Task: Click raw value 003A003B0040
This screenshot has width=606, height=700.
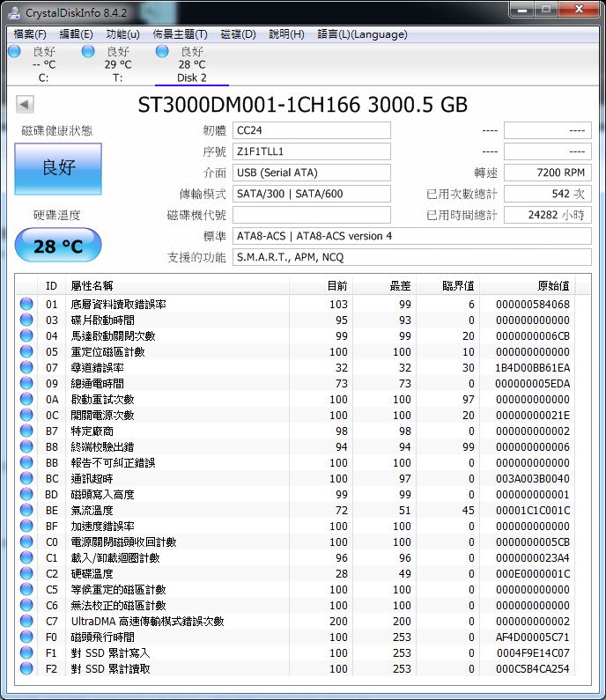Action: pos(532,479)
